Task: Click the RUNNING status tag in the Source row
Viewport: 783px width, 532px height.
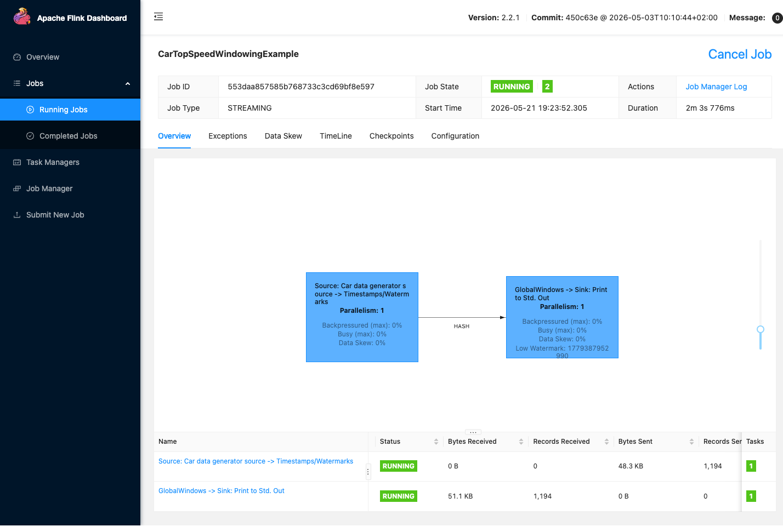Action: click(399, 466)
